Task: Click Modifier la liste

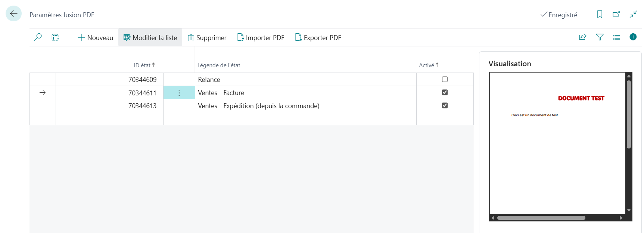Action: tap(150, 37)
